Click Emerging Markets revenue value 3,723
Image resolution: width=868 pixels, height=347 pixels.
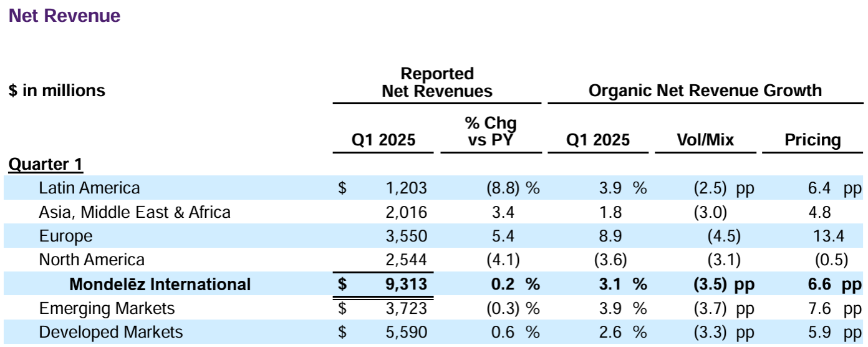tap(407, 308)
